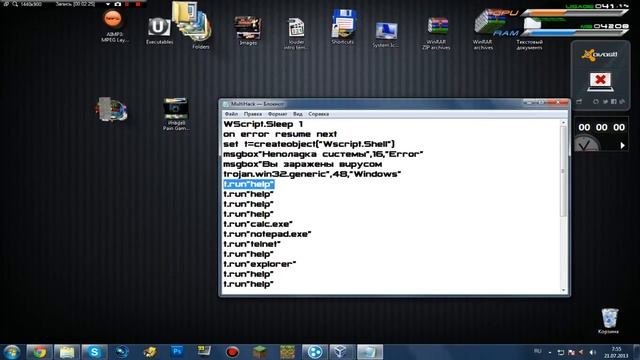This screenshot has width=640, height=360.
Task: Open the Справка menu in Notepad
Action: point(318,114)
